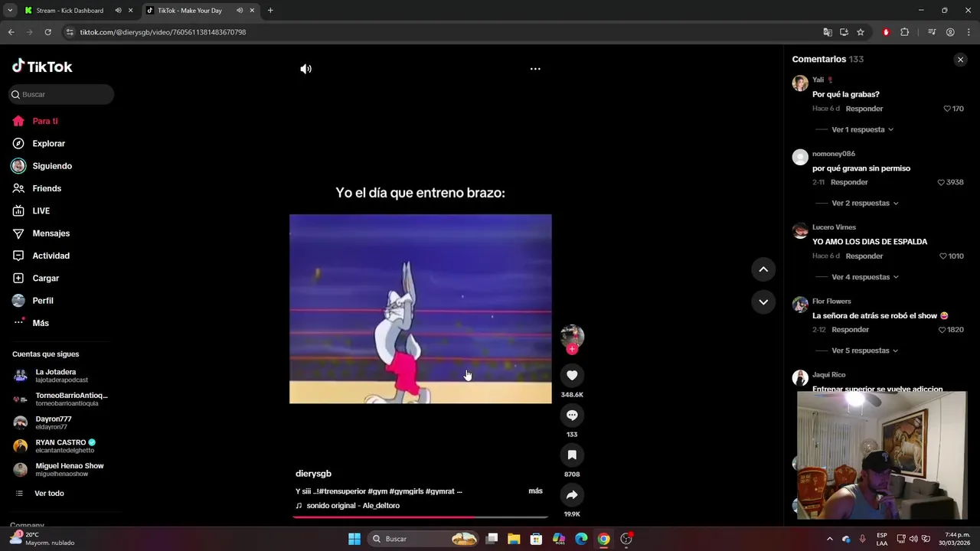
Task: Open Yali's profile avatar
Action: pos(800,83)
